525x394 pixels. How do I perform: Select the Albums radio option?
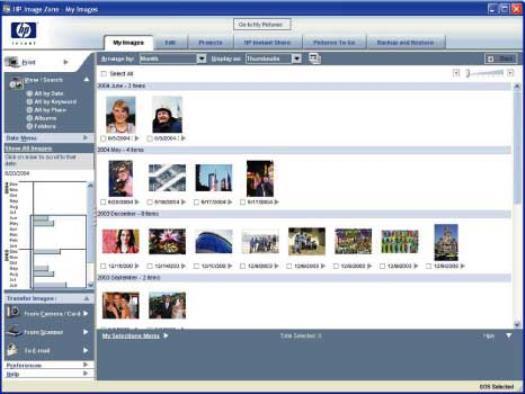coord(29,118)
